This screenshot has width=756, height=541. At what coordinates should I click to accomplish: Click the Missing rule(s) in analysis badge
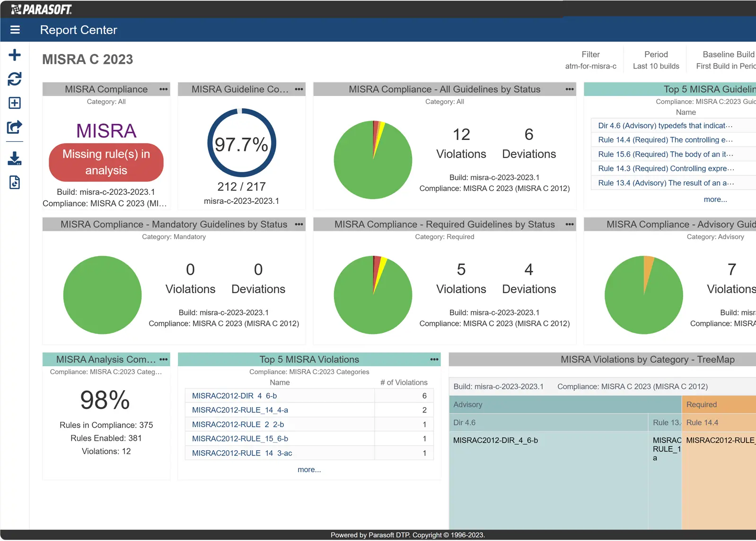pos(106,162)
